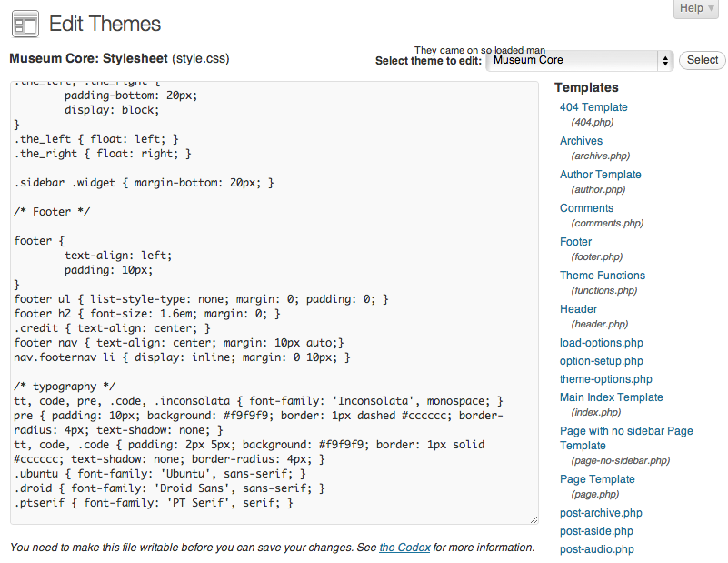Open the Help dropdown tab
This screenshot has height=563, width=728.
tap(696, 8)
